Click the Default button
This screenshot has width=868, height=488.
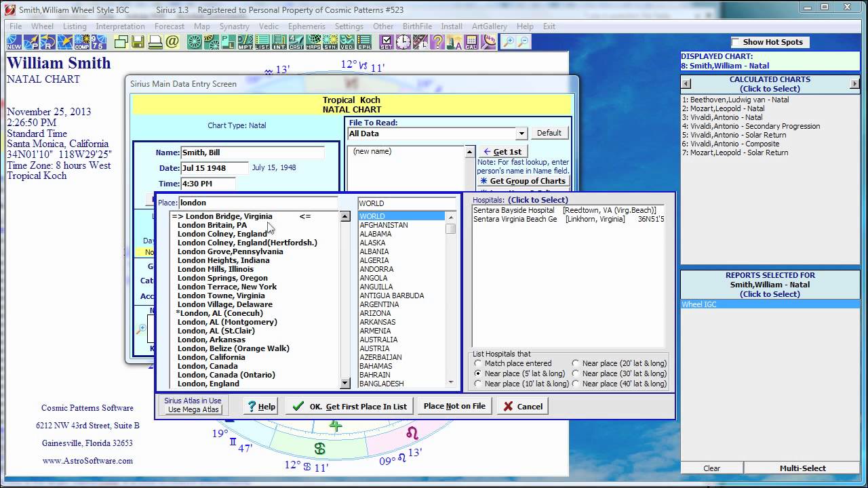(x=549, y=133)
